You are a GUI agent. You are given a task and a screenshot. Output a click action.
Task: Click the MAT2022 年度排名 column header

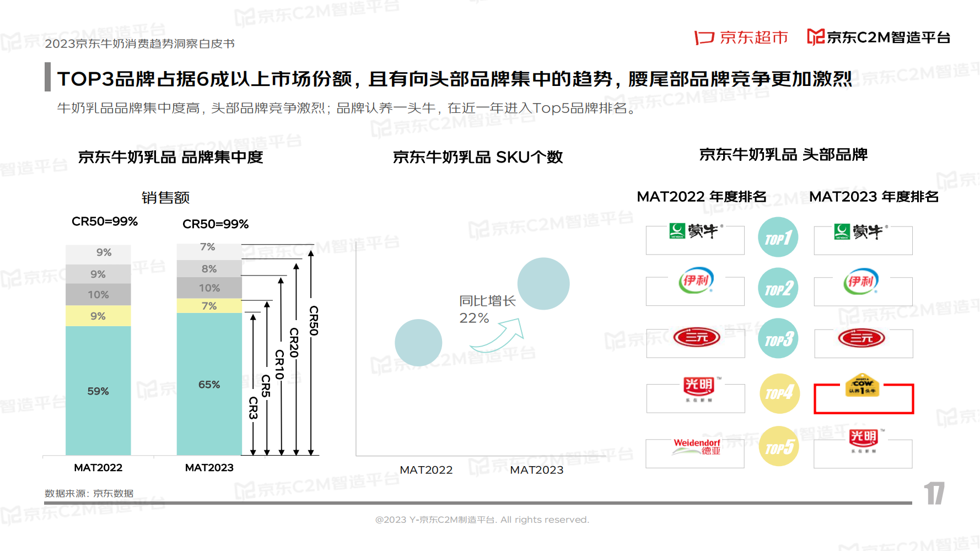pyautogui.click(x=702, y=197)
